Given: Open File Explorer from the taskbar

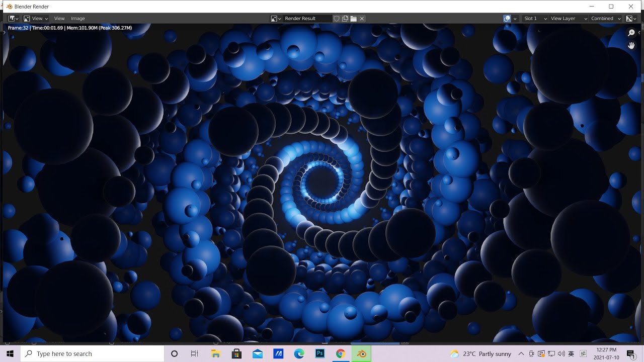Looking at the screenshot, I should pyautogui.click(x=215, y=353).
